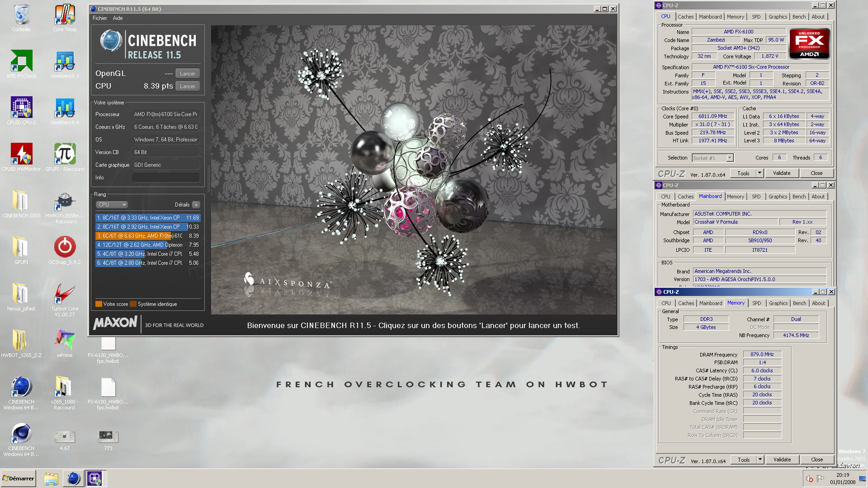This screenshot has width=868, height=488.
Task: Click Close in the top CPU-Z window
Action: [816, 173]
